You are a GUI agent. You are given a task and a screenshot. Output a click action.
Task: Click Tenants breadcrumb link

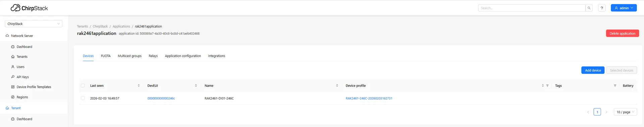click(83, 27)
